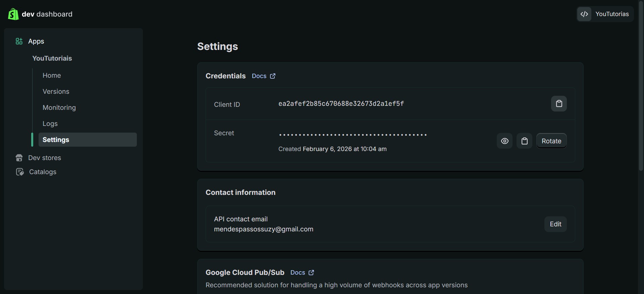
Task: Go to Dev stores
Action: pos(45,158)
